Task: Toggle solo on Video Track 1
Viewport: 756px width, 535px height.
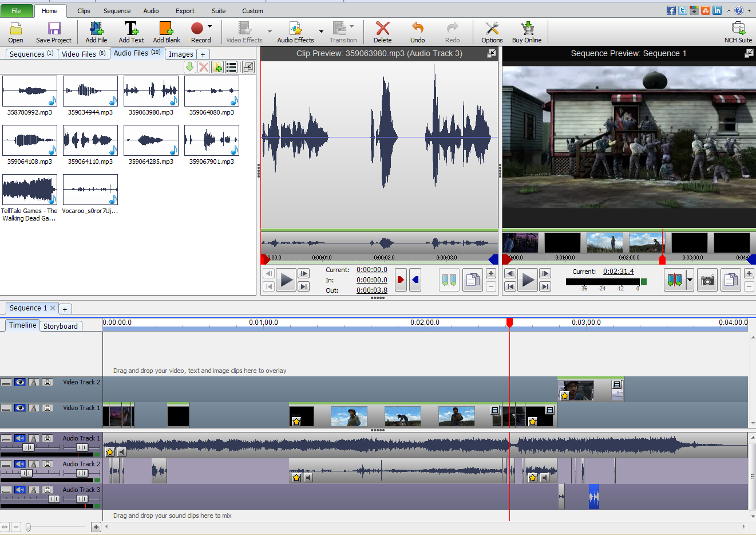Action: (x=34, y=408)
